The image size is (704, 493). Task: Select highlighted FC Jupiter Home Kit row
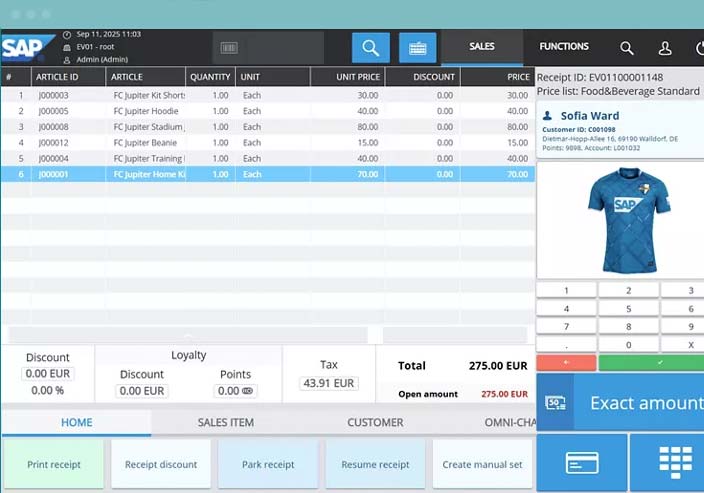coord(268,174)
